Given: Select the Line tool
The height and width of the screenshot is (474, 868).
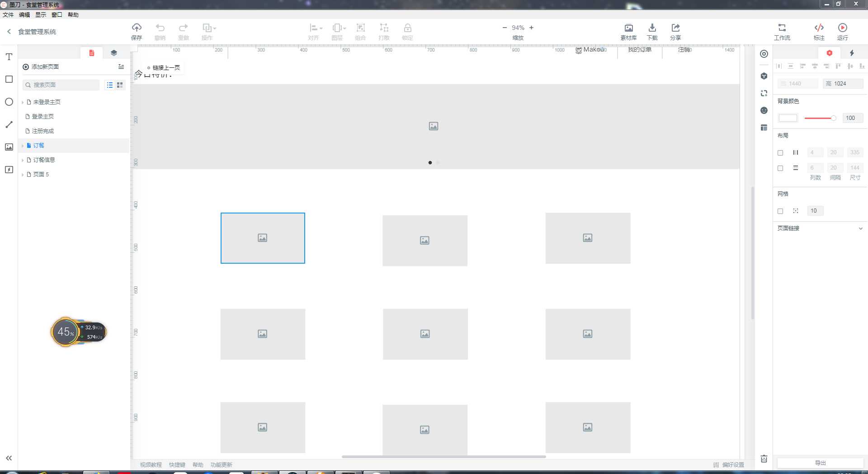Looking at the screenshot, I should point(9,124).
